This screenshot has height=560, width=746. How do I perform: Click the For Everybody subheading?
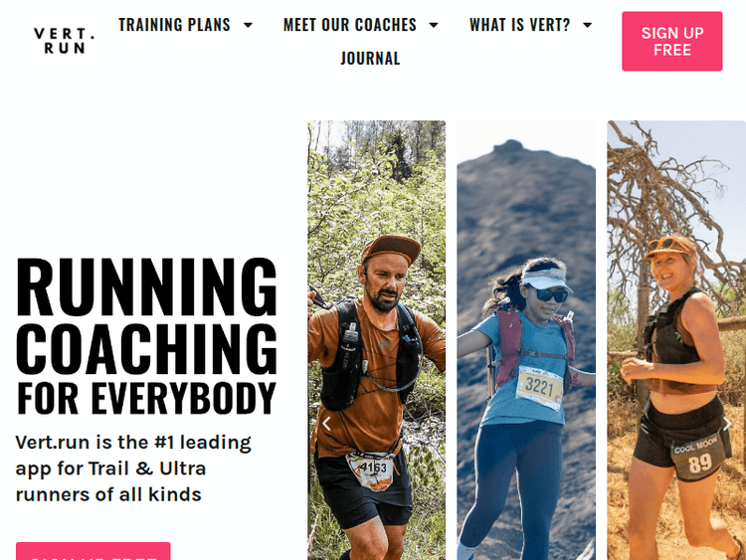[146, 398]
